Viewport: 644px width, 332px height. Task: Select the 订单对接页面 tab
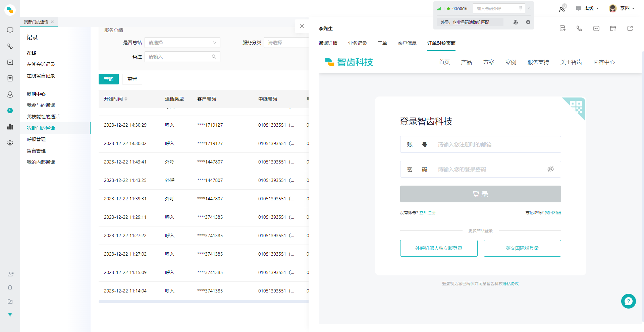tap(441, 43)
